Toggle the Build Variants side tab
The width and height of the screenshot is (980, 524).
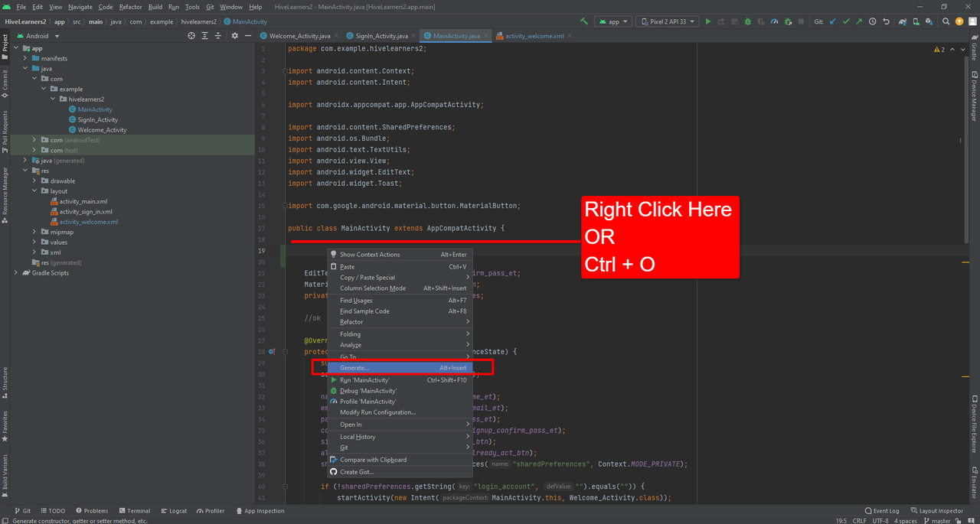pos(5,475)
